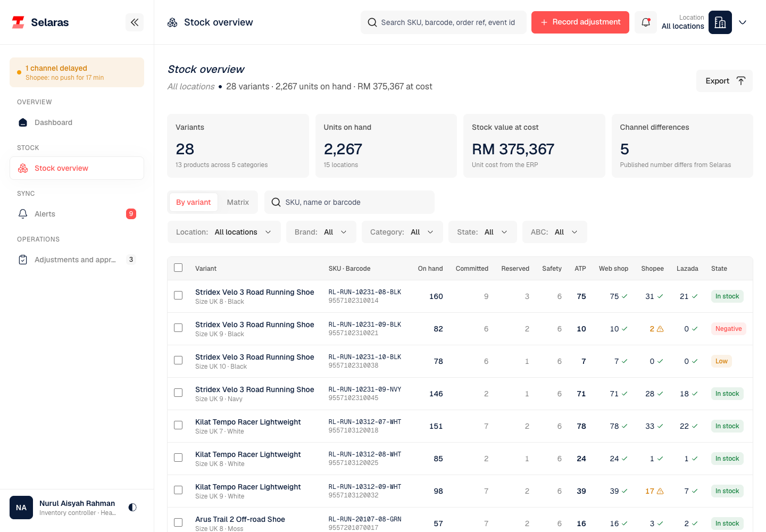Collapse the sidebar with double-chevron icon

(x=135, y=22)
